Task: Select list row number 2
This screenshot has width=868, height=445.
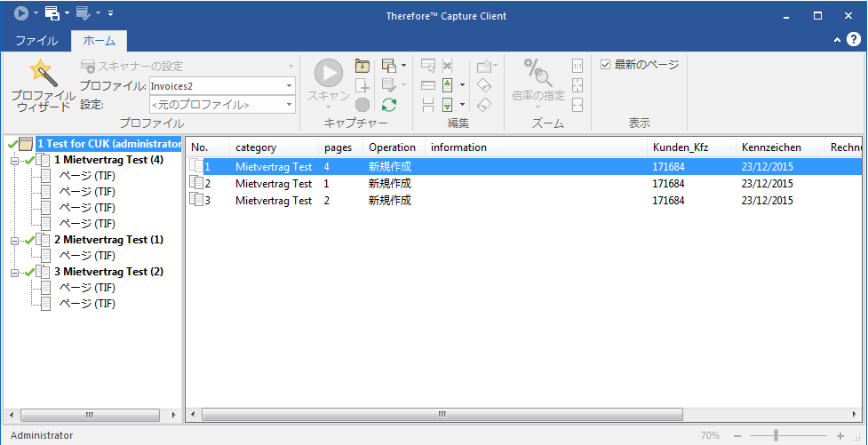Action: 523,183
